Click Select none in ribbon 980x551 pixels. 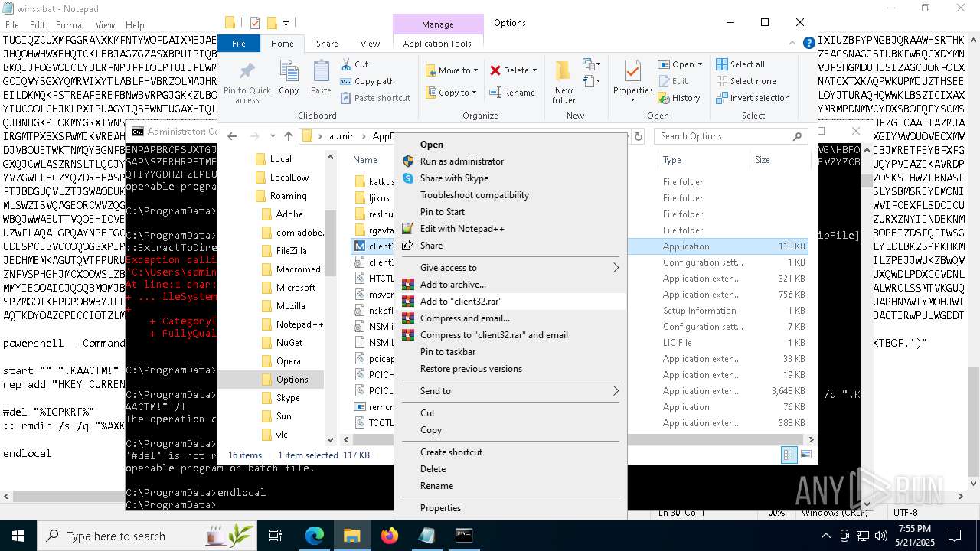click(745, 81)
